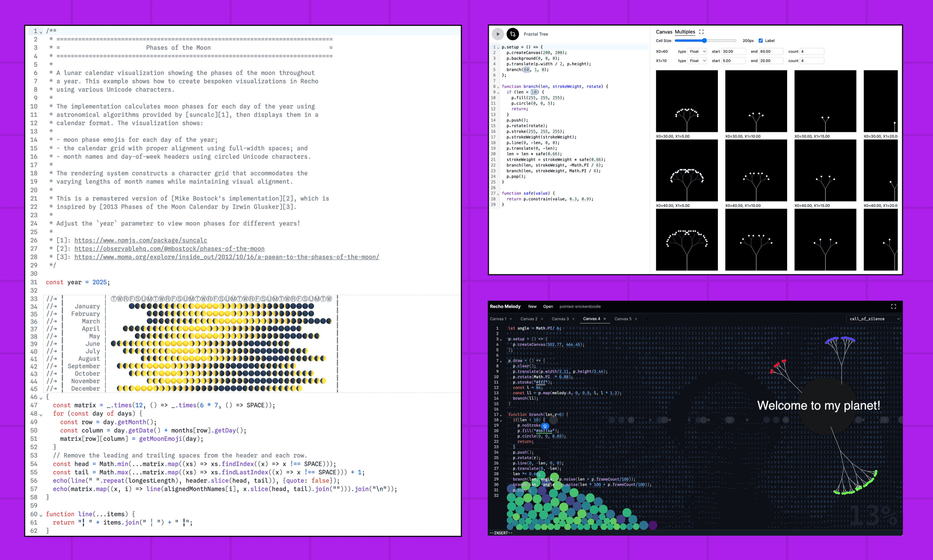This screenshot has height=560, width=933.
Task: Open the suncalc npmjs link
Action: click(x=140, y=240)
